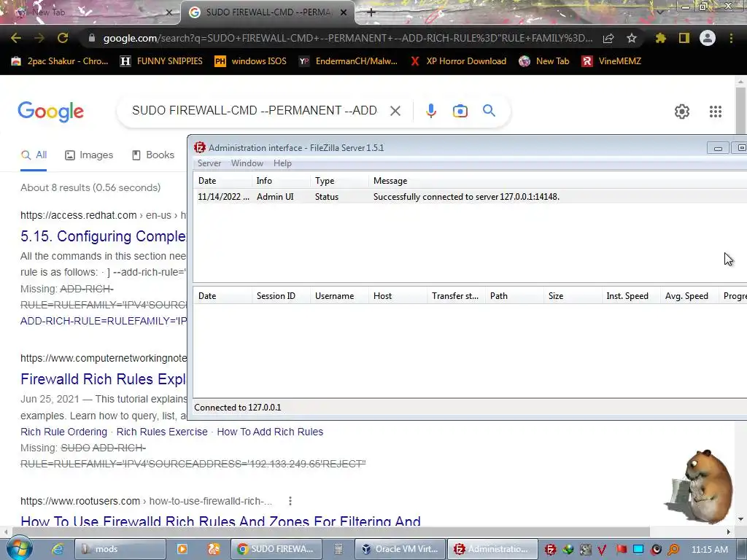Open the 2pac Shakur bookmark
747x560 pixels.
coord(60,61)
